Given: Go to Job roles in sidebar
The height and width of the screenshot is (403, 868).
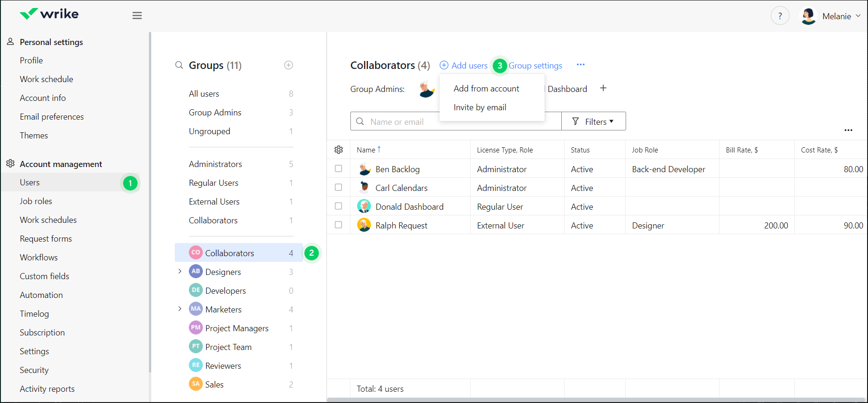Looking at the screenshot, I should 36,201.
